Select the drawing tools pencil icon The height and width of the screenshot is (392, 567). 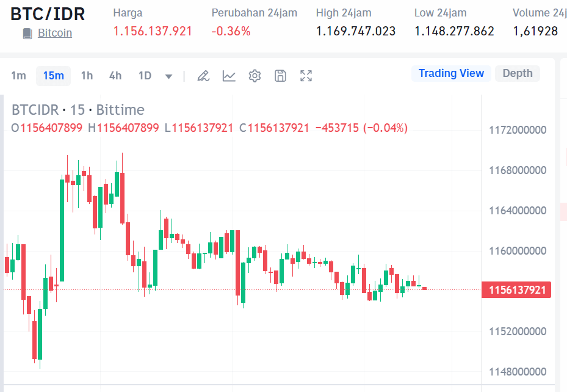click(203, 76)
